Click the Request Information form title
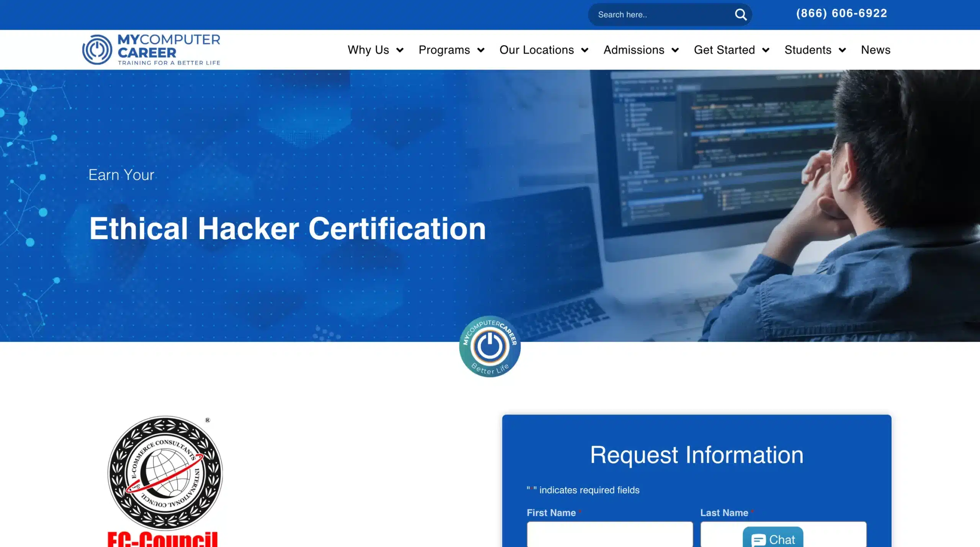This screenshot has height=547, width=980. tap(696, 455)
